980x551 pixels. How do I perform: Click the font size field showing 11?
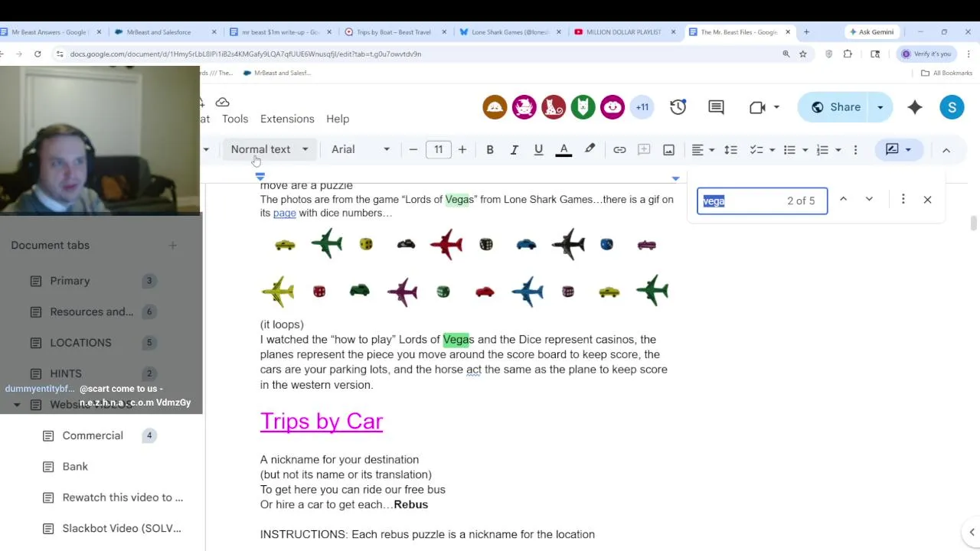pos(438,150)
